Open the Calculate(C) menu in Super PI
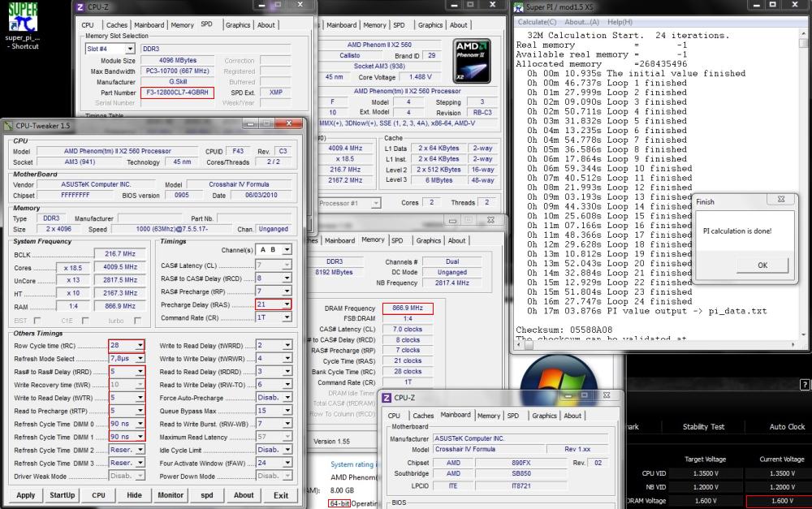The image size is (812, 509). point(537,22)
